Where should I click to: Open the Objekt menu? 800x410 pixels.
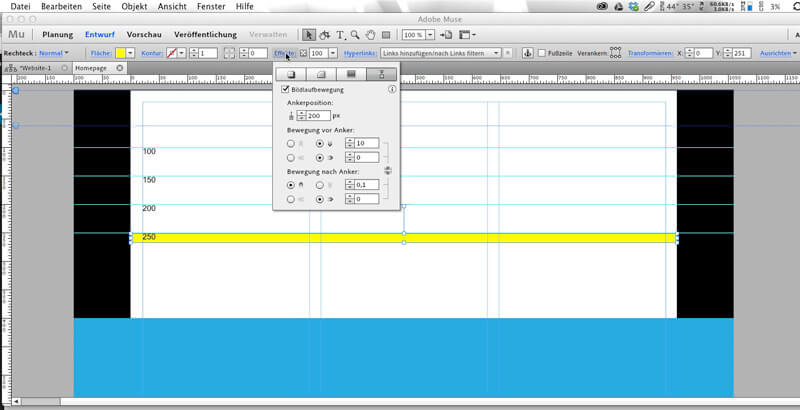pos(134,7)
